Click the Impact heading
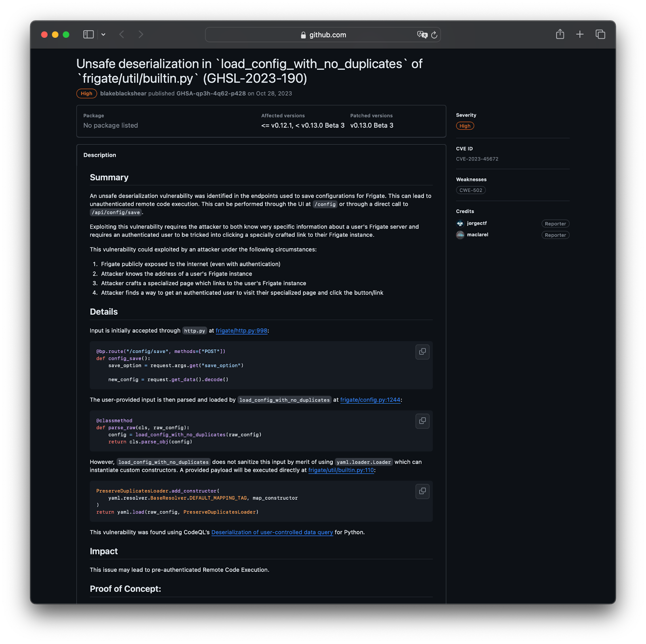This screenshot has width=646, height=644. coord(104,552)
